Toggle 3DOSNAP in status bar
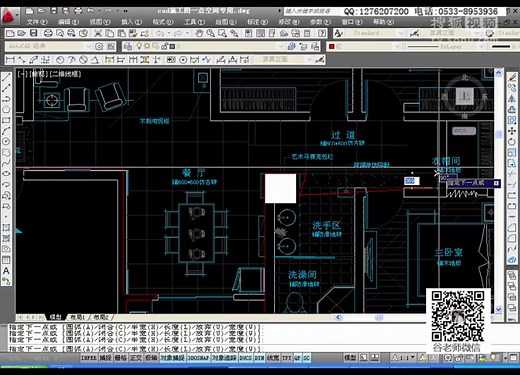The height and width of the screenshot is (375, 520). (198, 358)
